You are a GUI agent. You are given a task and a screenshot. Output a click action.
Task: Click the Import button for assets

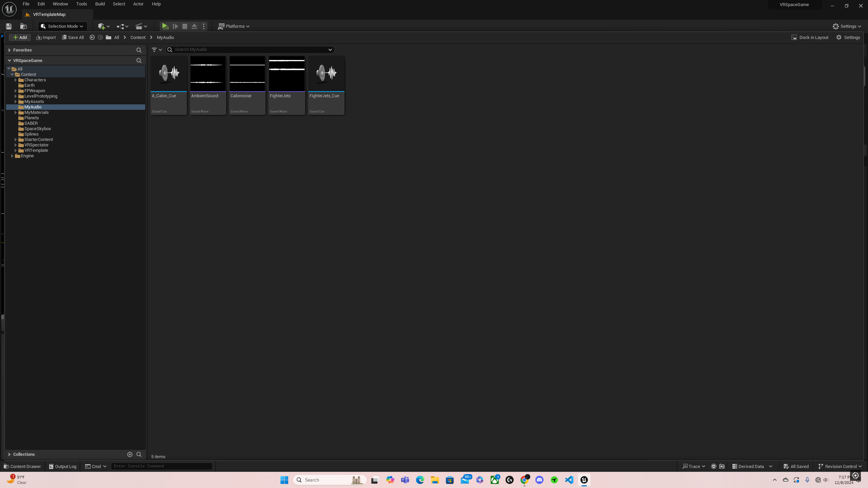tap(46, 37)
